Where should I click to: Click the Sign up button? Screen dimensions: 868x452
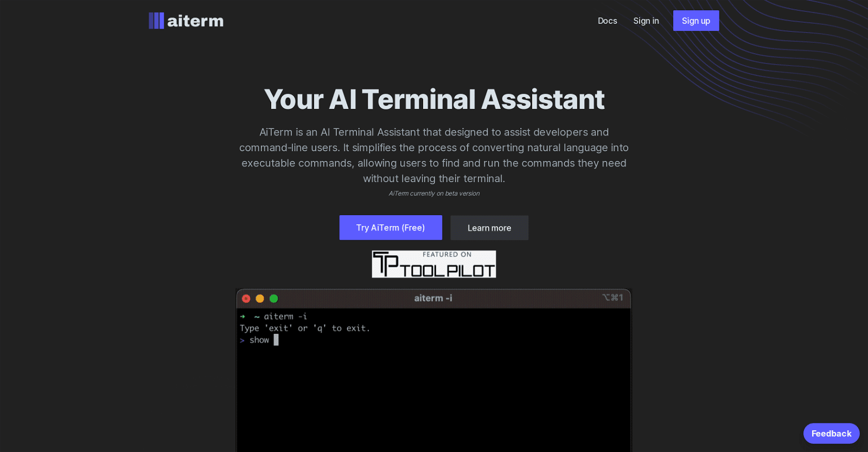pos(695,21)
